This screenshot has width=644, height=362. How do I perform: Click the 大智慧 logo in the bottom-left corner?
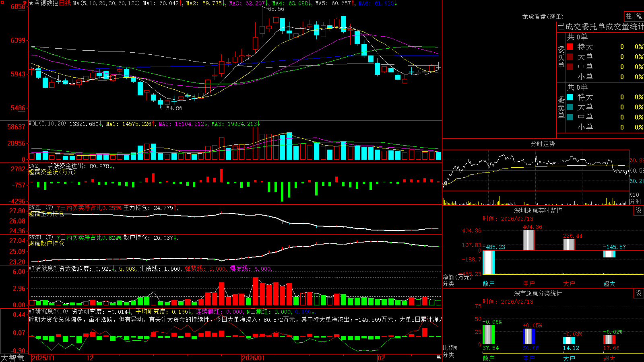[12, 358]
